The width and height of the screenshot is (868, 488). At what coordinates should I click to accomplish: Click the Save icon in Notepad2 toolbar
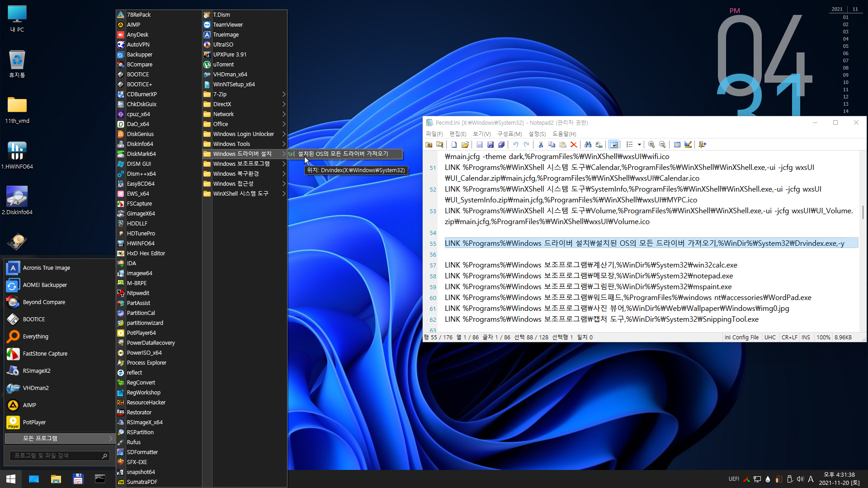pos(479,145)
